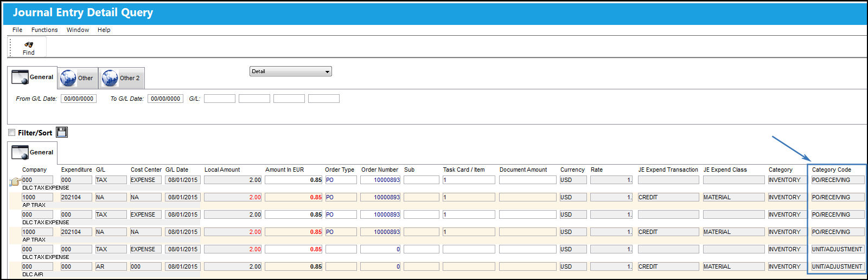Open the Detail dropdown
868x280 pixels.
pos(291,71)
